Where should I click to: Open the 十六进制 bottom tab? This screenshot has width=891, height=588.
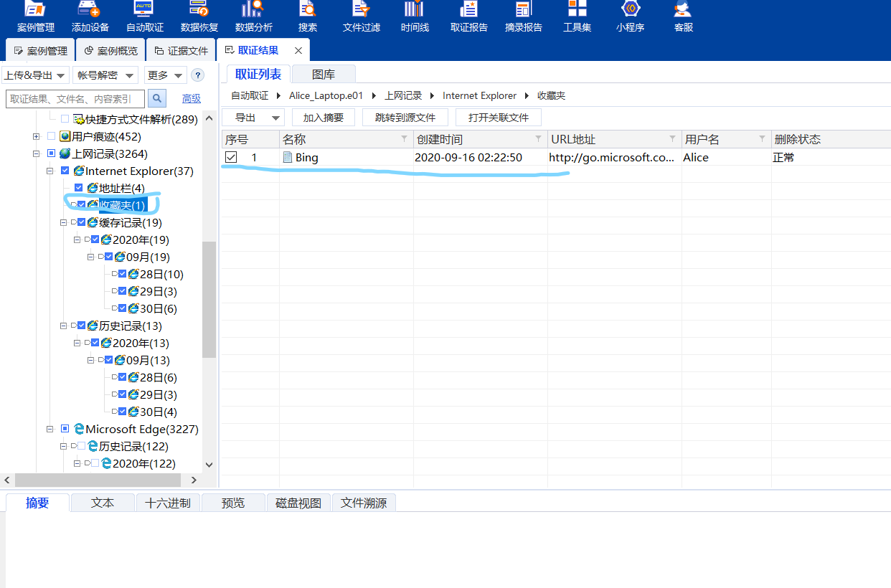point(167,503)
